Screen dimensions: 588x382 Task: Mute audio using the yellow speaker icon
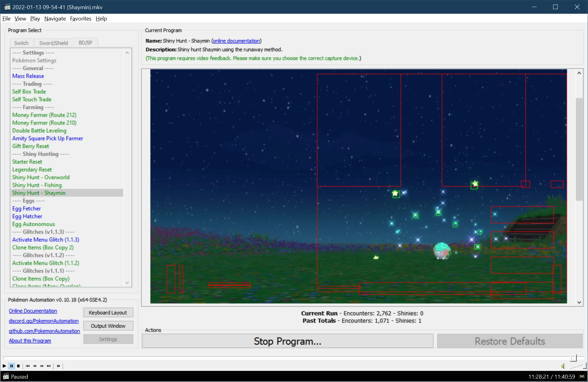563,366
